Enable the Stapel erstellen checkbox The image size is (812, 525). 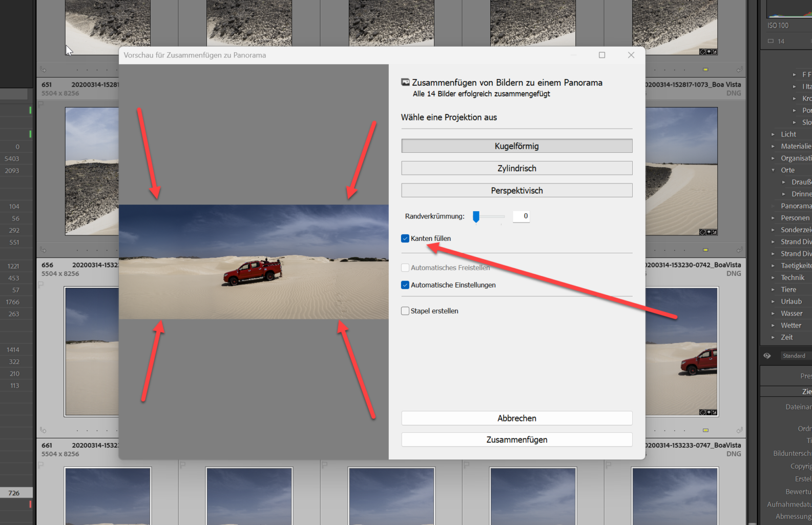pyautogui.click(x=405, y=311)
